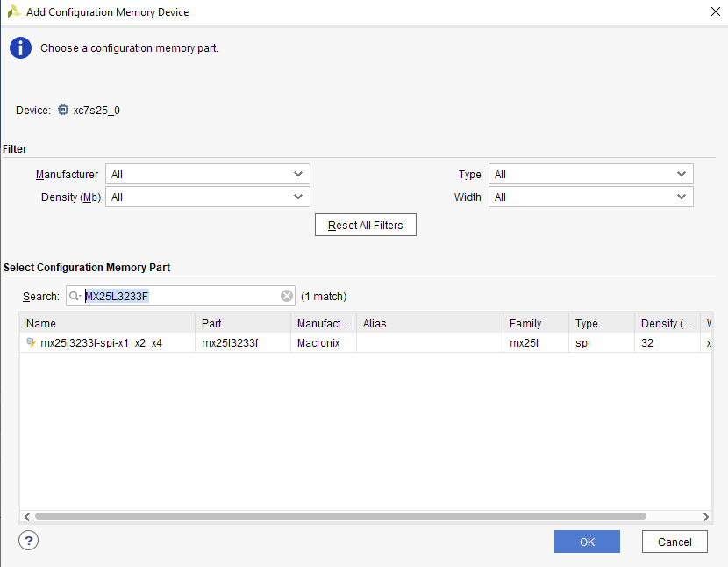
Task: Expand the Density (Mb) dropdown
Action: click(x=208, y=197)
